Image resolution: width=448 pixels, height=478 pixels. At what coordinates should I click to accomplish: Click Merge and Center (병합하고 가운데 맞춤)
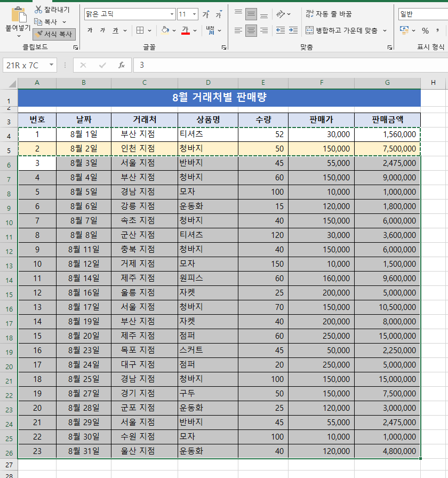342,30
